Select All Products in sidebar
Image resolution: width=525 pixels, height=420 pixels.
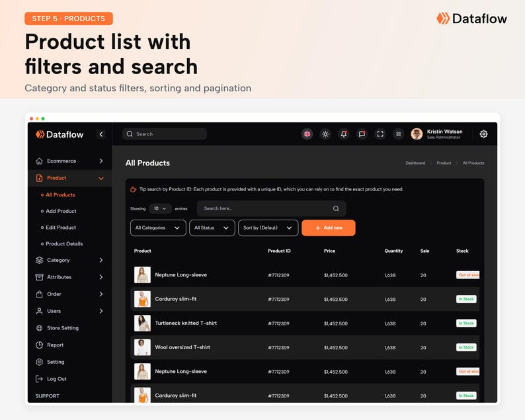[x=60, y=194]
